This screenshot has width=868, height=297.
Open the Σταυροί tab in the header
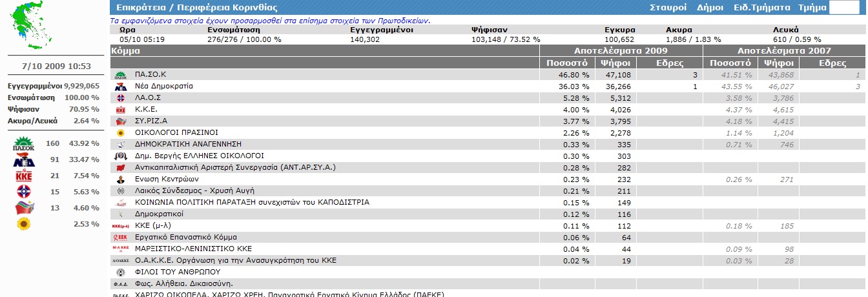(668, 8)
